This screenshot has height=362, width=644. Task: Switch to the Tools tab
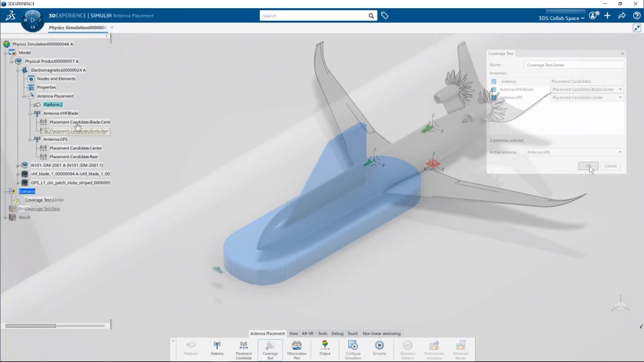point(323,334)
